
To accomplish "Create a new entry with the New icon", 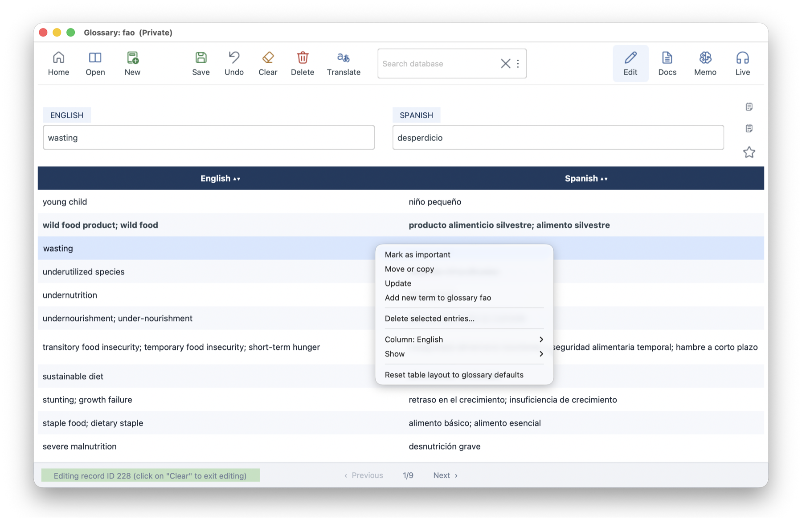I will pos(132,63).
